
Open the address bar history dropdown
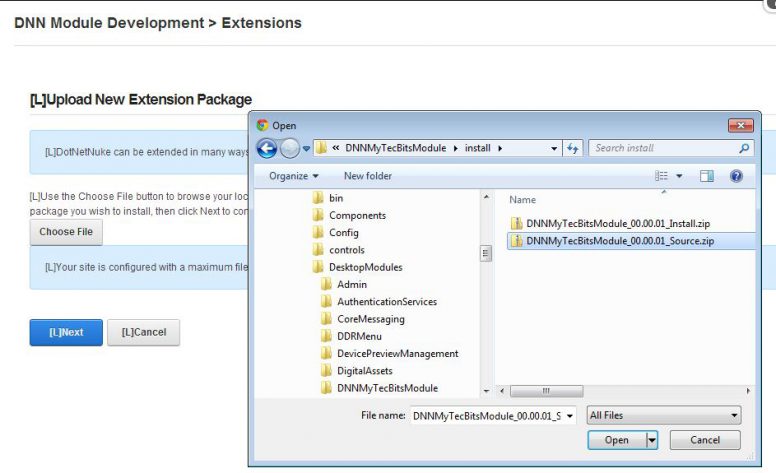(554, 148)
